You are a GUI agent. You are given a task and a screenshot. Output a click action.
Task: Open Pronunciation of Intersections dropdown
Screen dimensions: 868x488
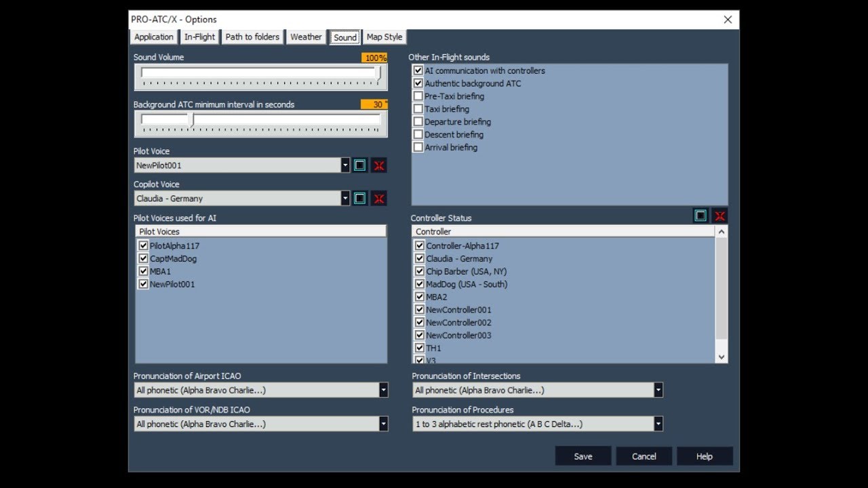[x=658, y=390]
